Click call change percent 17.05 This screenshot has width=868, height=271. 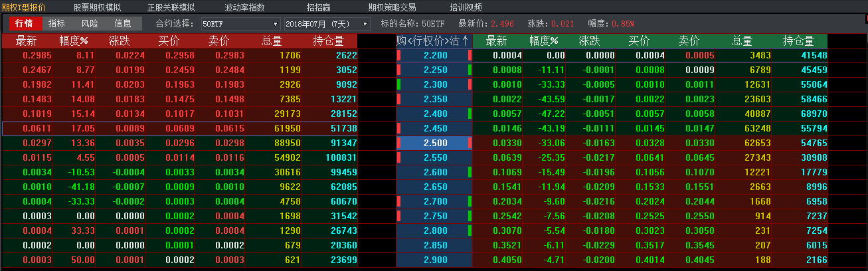82,128
